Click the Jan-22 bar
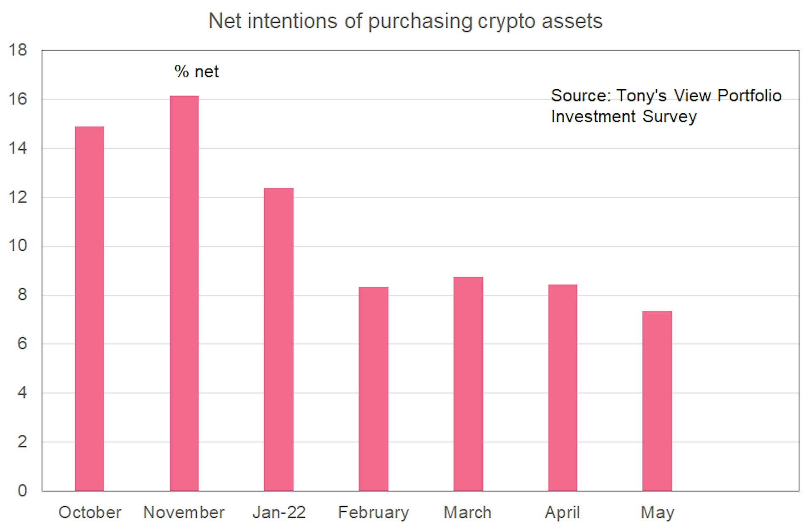This screenshot has height=529, width=812. coord(278,339)
